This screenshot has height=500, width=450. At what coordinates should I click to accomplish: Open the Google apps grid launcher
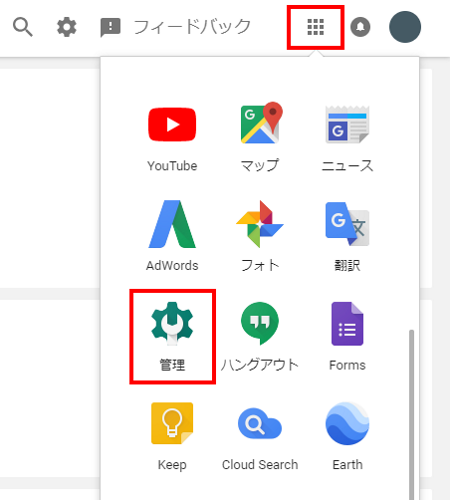pyautogui.click(x=315, y=27)
